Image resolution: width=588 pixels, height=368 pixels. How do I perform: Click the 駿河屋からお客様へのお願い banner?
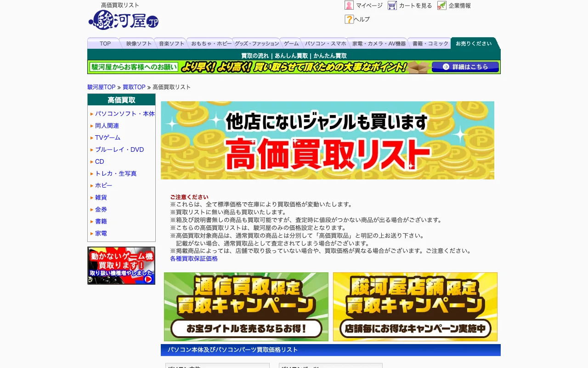[x=294, y=67]
